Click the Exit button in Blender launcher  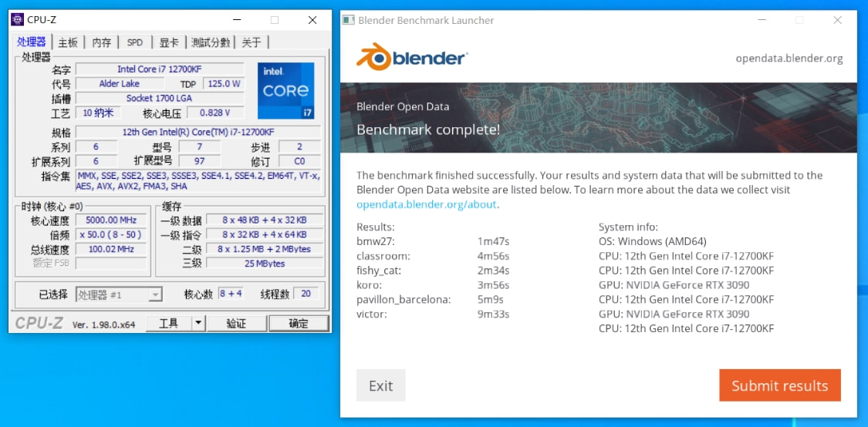click(381, 385)
